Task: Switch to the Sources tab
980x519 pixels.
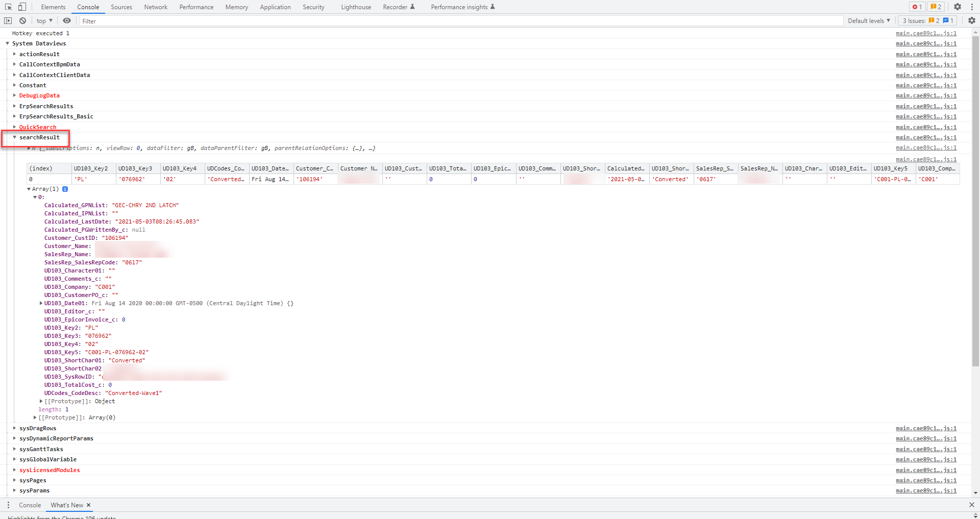Action: point(121,7)
